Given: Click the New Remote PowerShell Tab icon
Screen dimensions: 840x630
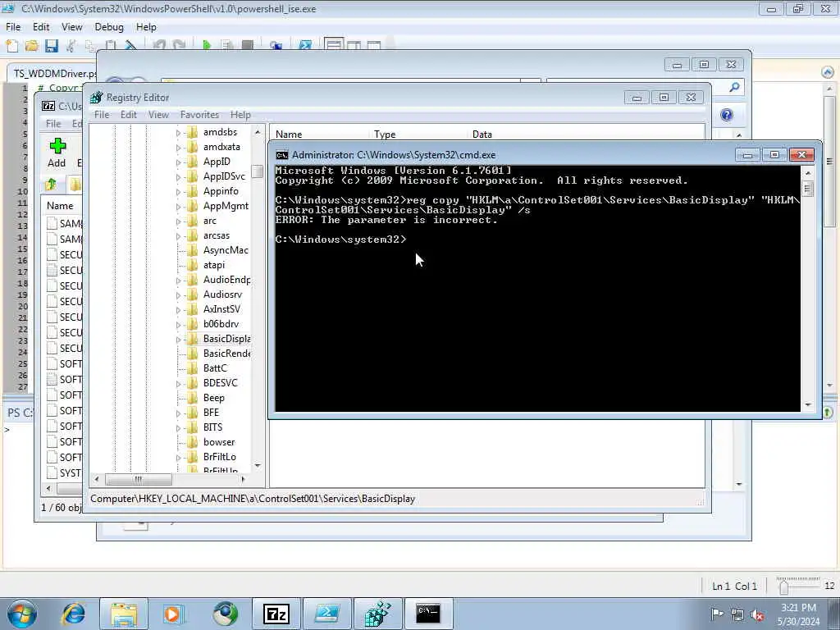Looking at the screenshot, I should 276,46.
